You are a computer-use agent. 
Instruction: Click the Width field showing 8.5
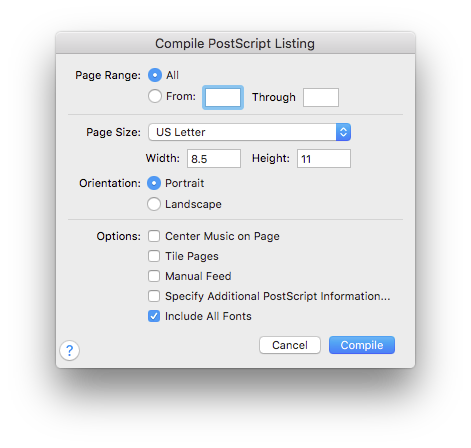214,159
